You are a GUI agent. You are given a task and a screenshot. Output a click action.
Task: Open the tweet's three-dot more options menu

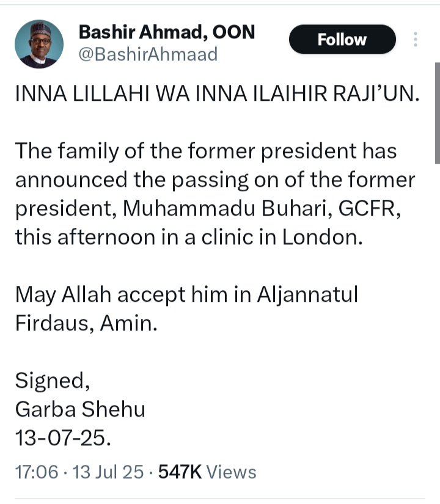416,40
